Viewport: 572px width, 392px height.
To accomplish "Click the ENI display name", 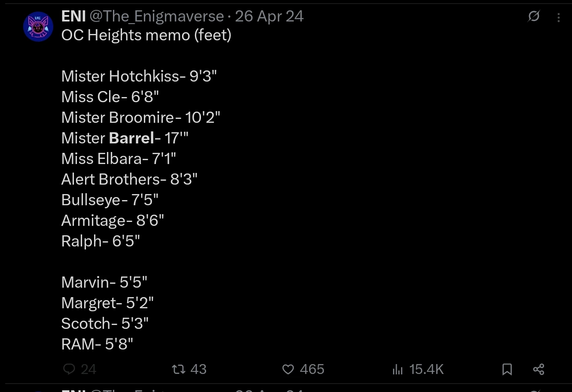I will [x=73, y=16].
